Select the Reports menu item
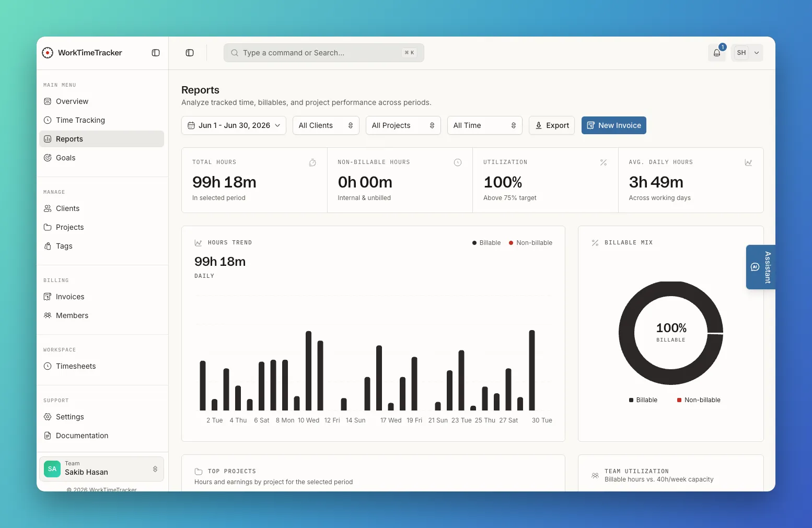The height and width of the screenshot is (528, 812). click(x=101, y=139)
